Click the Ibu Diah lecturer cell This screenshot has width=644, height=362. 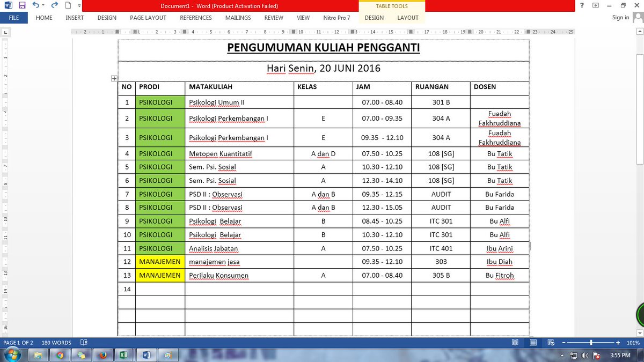click(500, 262)
